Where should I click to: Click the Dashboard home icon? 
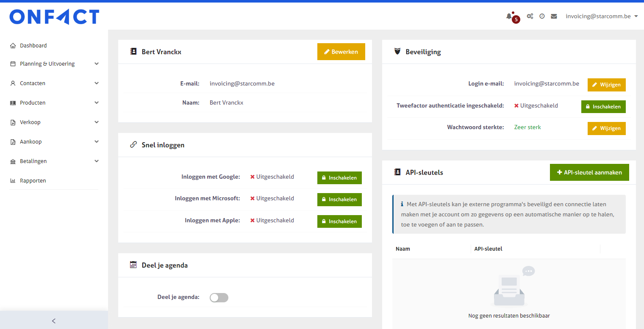coord(13,46)
